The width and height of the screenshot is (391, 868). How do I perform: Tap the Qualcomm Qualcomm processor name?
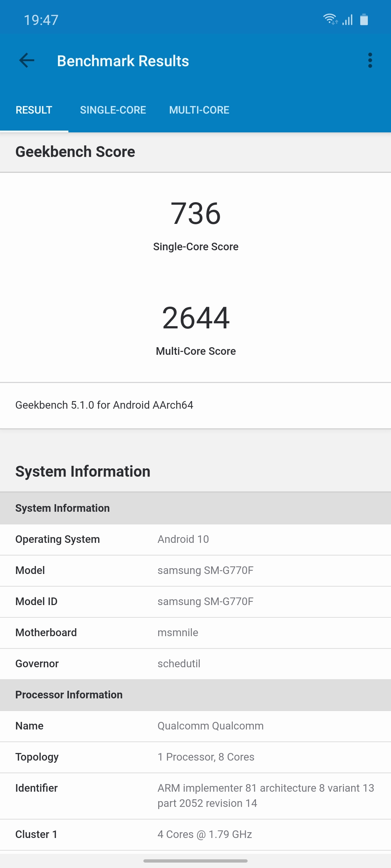210,726
